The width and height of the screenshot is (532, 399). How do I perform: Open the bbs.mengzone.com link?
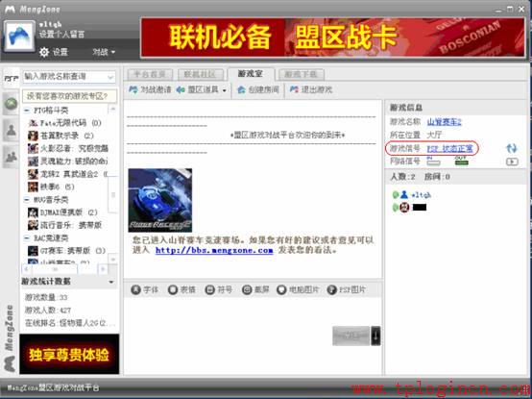click(214, 250)
